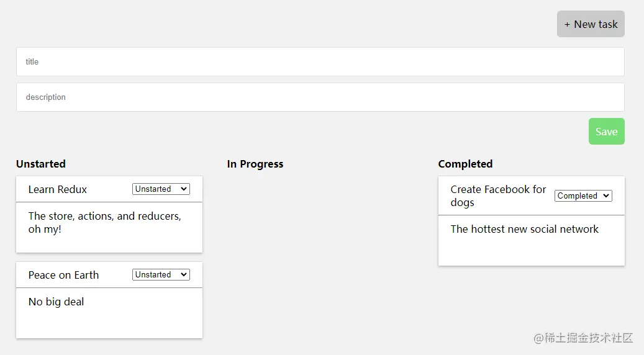Select the Learn Redux task title
The height and width of the screenshot is (355, 644).
click(x=58, y=190)
